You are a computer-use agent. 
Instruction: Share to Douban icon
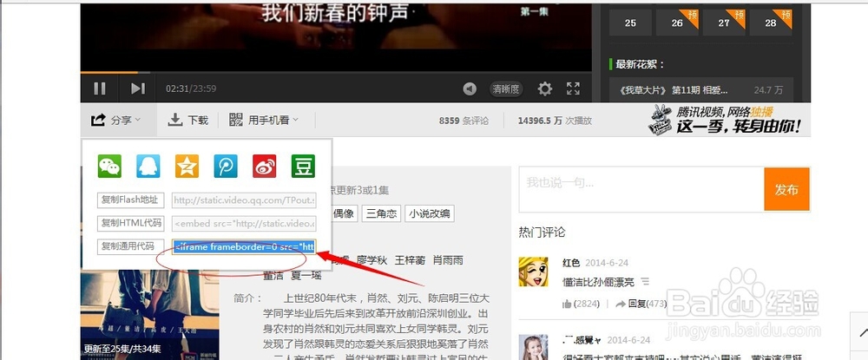point(303,166)
